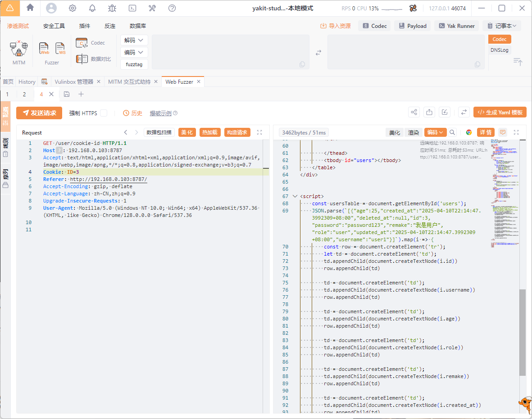Click the search icon in response panel
Image resolution: width=532 pixels, height=419 pixels.
tap(452, 132)
